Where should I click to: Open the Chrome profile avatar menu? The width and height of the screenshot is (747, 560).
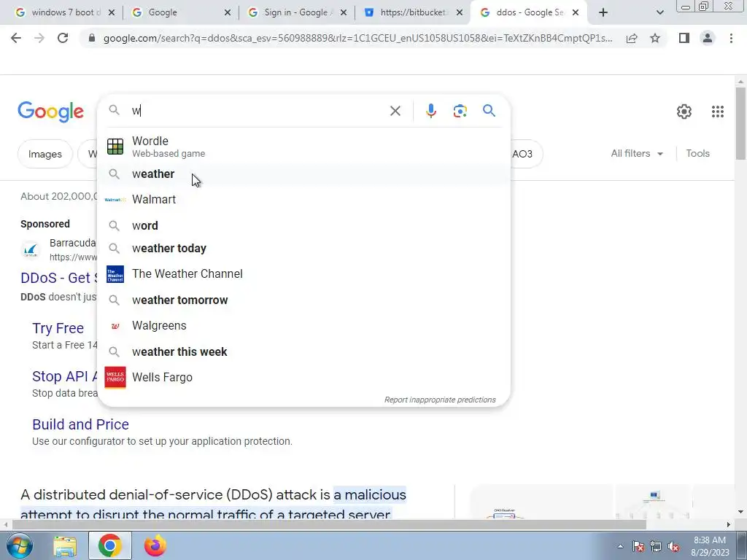(x=708, y=38)
